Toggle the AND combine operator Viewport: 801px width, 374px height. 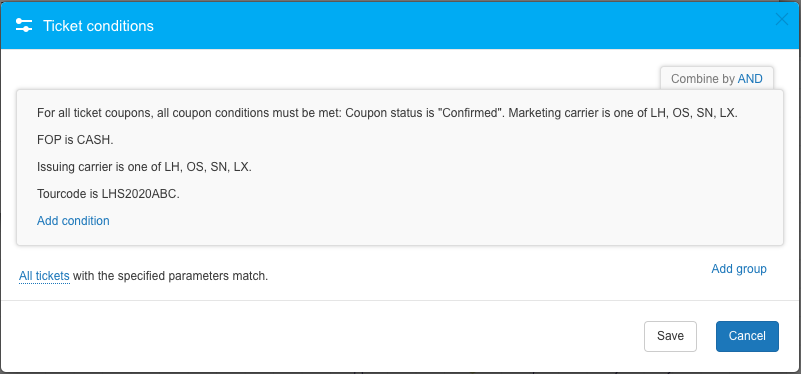click(x=750, y=79)
